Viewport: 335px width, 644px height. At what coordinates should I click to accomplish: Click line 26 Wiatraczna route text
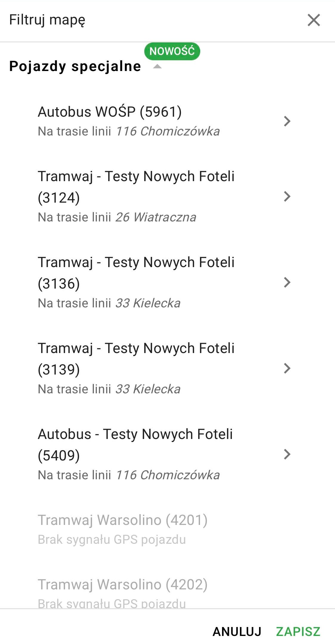156,217
